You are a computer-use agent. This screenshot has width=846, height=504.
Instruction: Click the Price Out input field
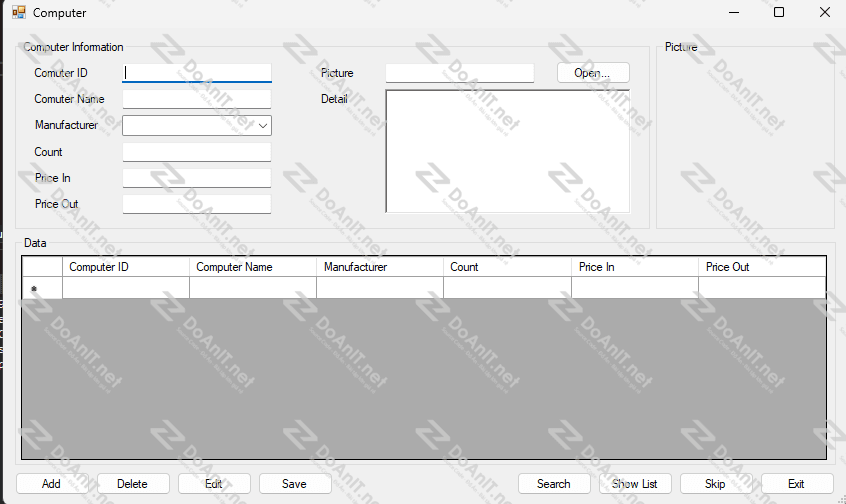tap(197, 204)
